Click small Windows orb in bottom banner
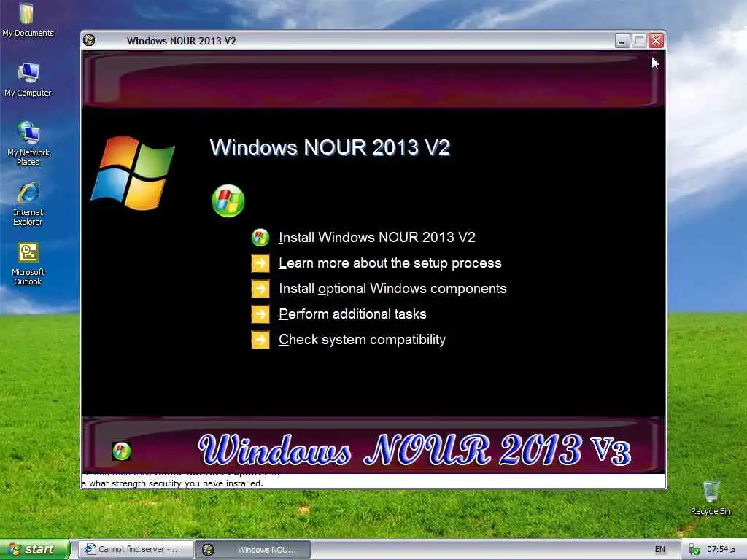Screen dimensions: 747x560 click(122, 451)
